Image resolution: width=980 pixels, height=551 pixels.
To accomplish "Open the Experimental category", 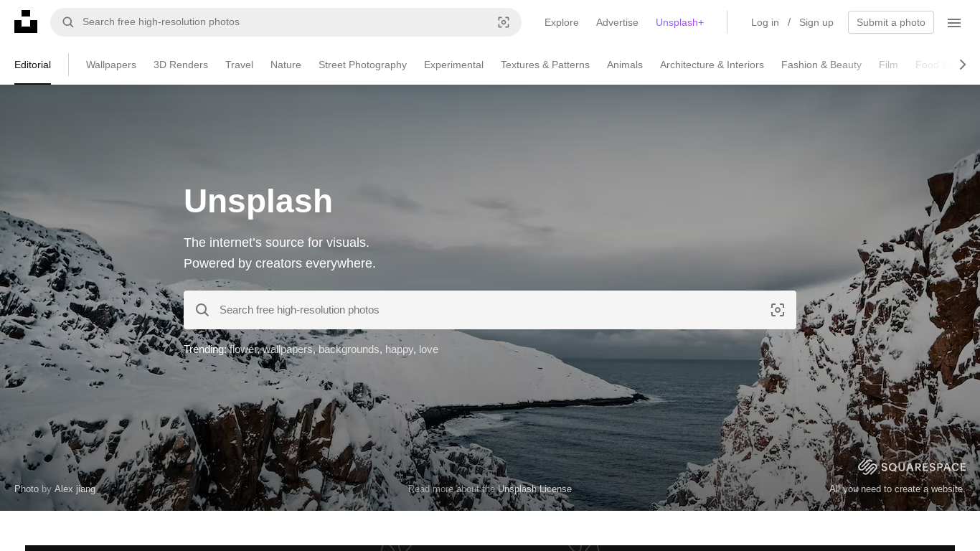I will 453,65.
